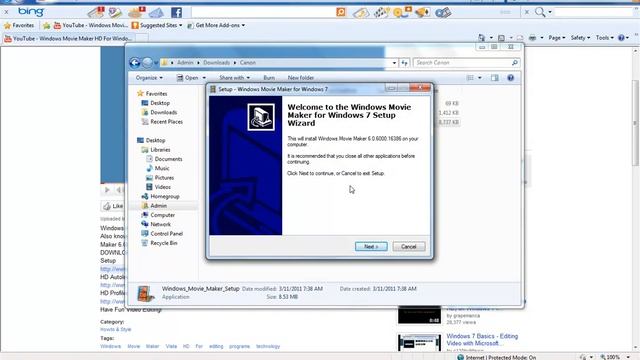Image resolution: width=640 pixels, height=360 pixels.
Task: Open the Windows 7 Basics related video link
Action: pyautogui.click(x=482, y=340)
